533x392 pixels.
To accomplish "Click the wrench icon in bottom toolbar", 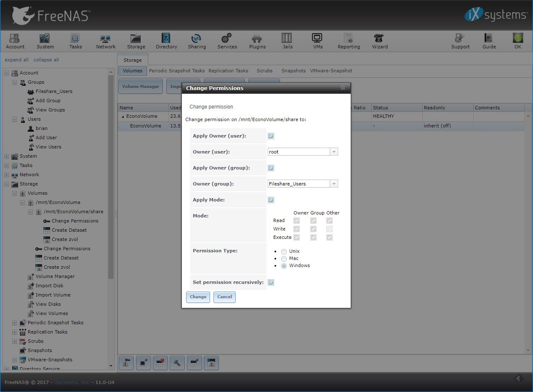I will click(x=177, y=363).
